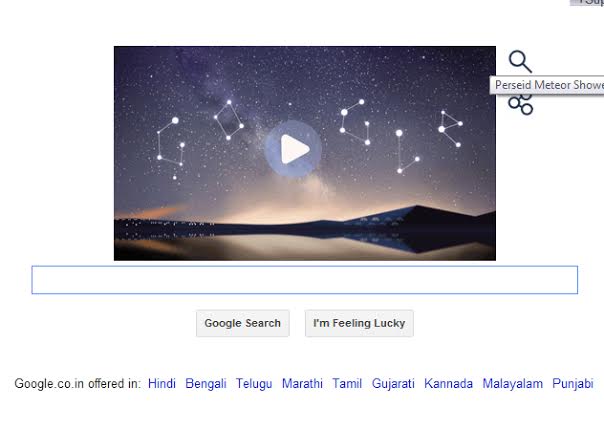Focus the Google search text box
604x429 pixels.
click(x=305, y=280)
